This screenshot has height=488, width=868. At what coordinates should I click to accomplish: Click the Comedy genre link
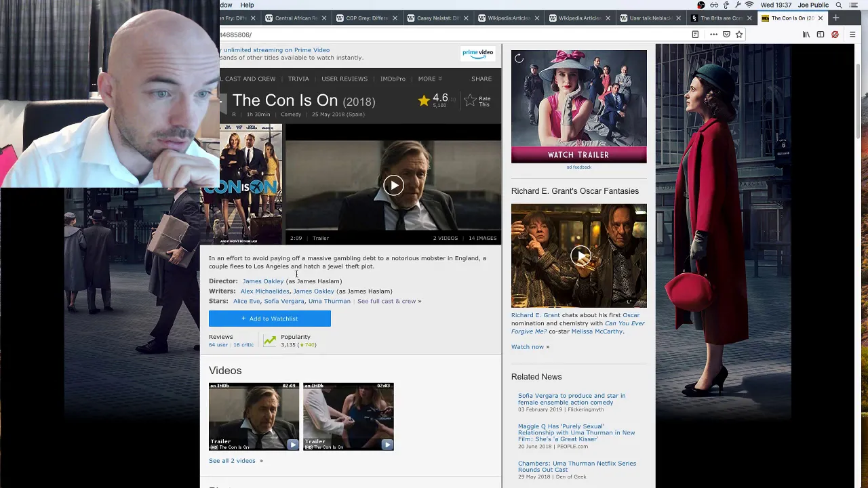291,115
